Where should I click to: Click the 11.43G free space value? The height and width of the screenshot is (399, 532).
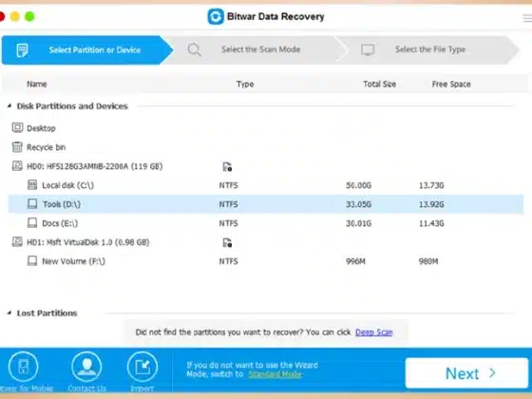(431, 223)
